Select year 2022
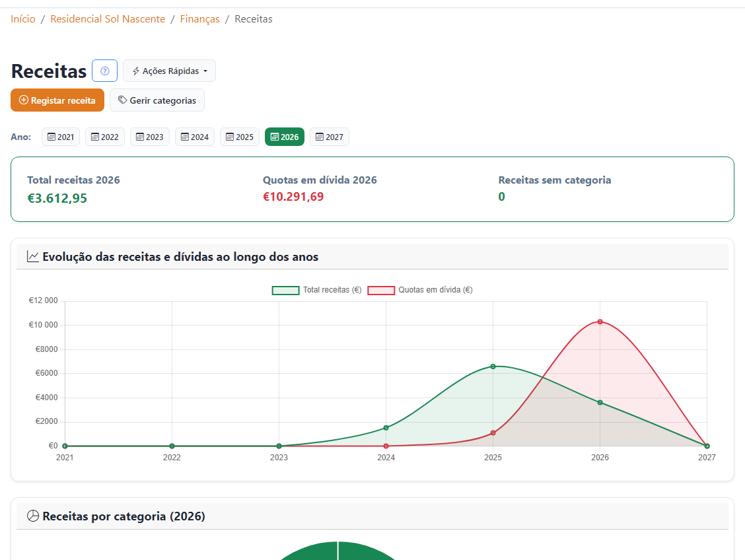745x560 pixels. click(105, 137)
